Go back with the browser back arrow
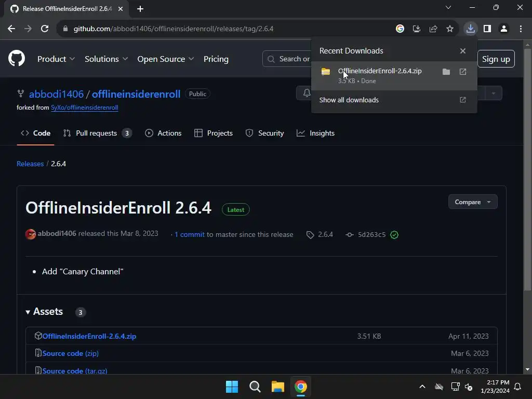532x399 pixels. click(11, 29)
